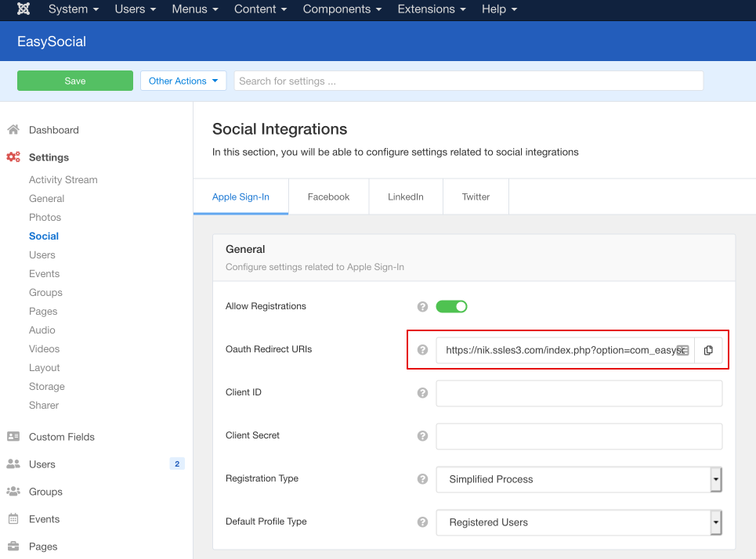The image size is (756, 559).
Task: Click the Pages briefcase icon in sidebar
Action: [x=13, y=546]
